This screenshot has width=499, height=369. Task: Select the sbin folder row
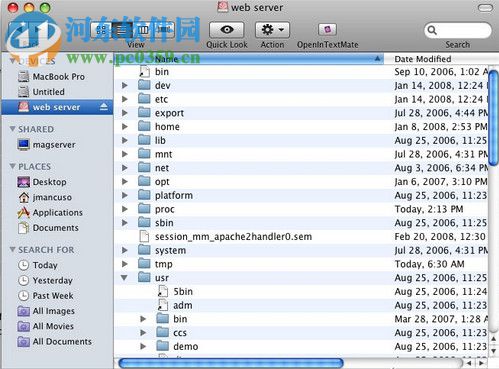click(x=301, y=223)
